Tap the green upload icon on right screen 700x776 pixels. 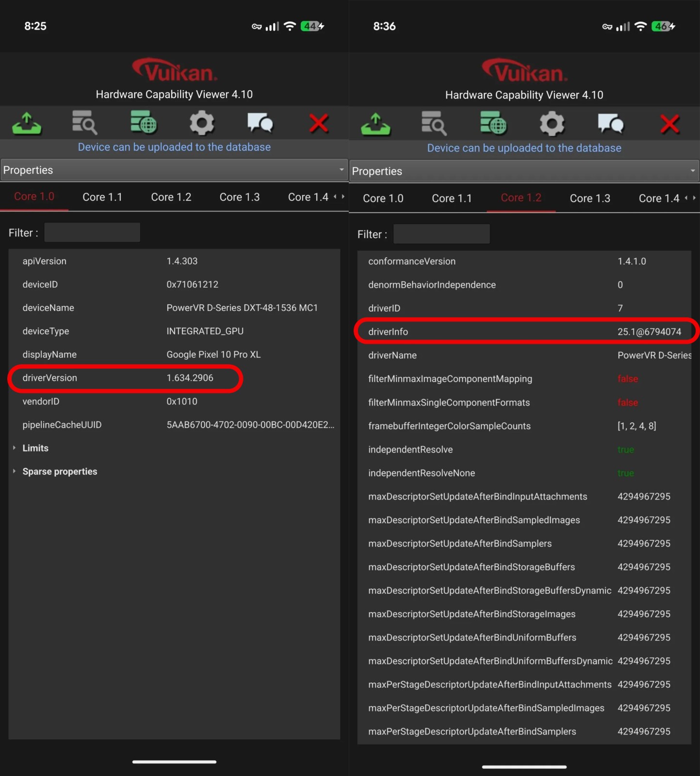pyautogui.click(x=375, y=124)
